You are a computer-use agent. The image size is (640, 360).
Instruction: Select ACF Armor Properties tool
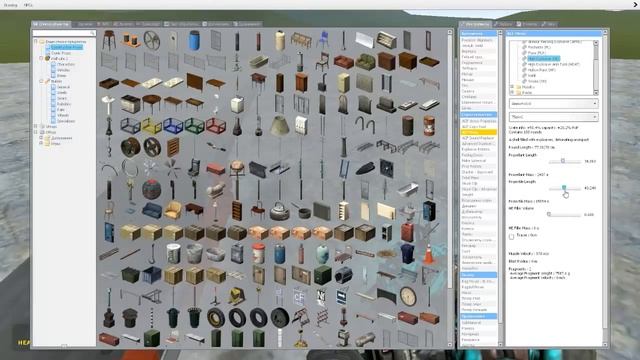pos(478,121)
